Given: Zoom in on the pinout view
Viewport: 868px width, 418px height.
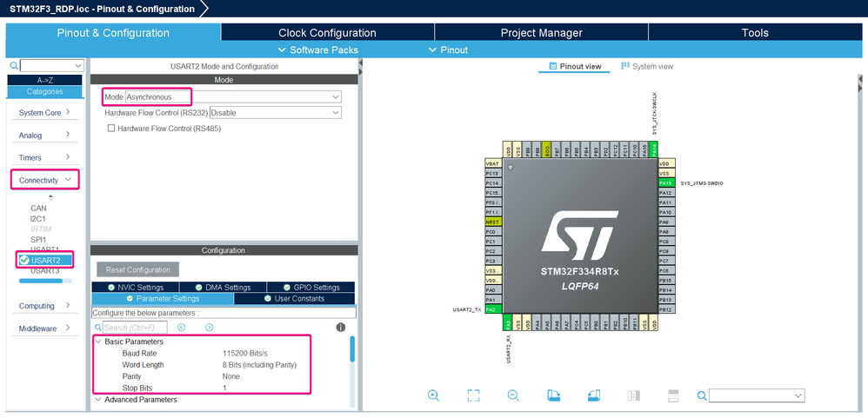Looking at the screenshot, I should point(433,395).
